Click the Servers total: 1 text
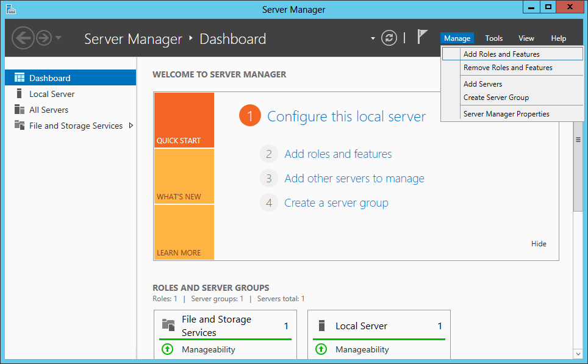 (281, 299)
